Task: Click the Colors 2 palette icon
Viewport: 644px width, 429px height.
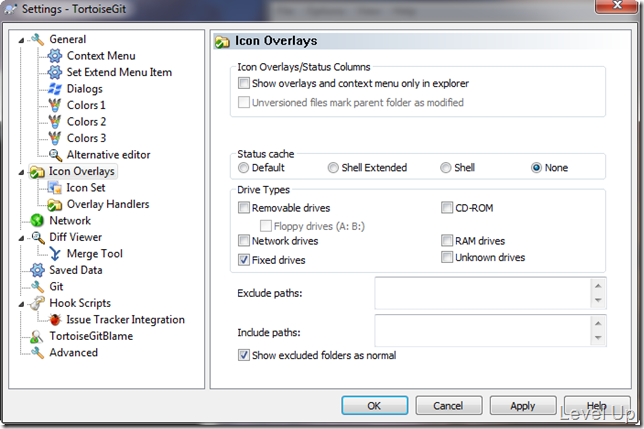Action: click(55, 122)
